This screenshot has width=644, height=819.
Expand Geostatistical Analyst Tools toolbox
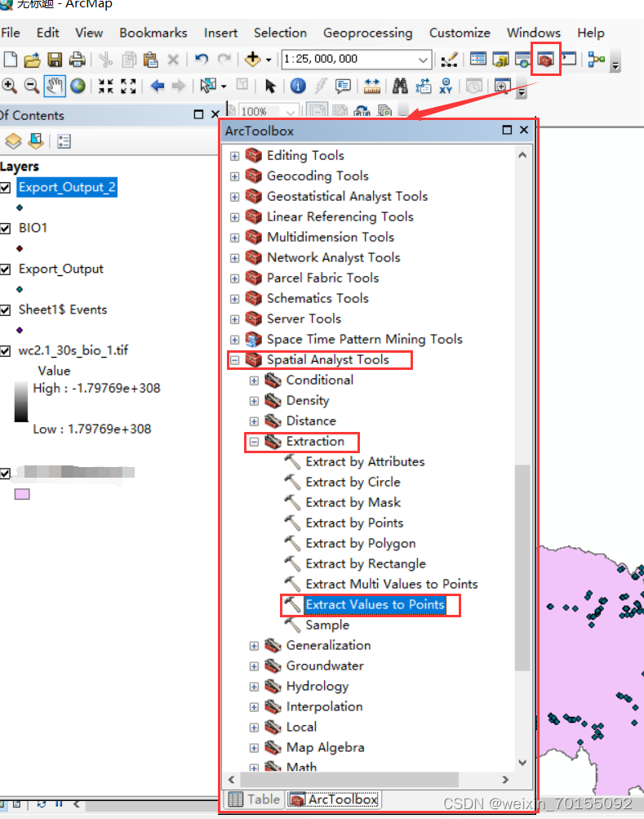pos(234,197)
